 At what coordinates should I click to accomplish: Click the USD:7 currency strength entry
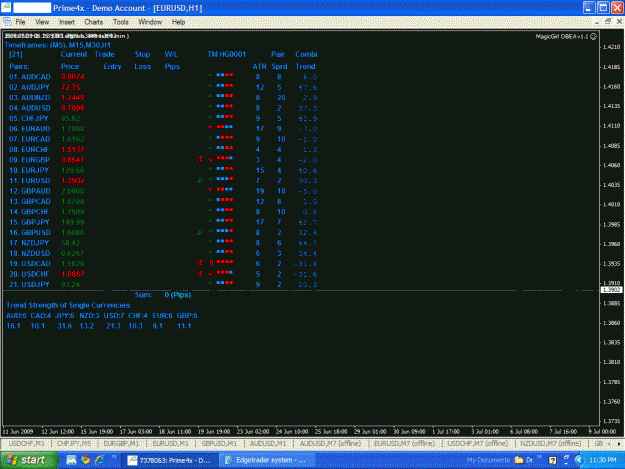pos(114,316)
